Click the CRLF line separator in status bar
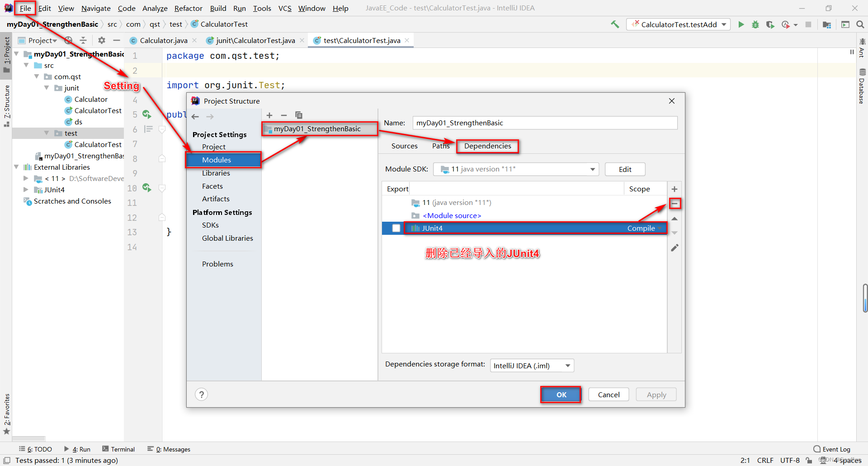This screenshot has height=466, width=868. coord(765,460)
